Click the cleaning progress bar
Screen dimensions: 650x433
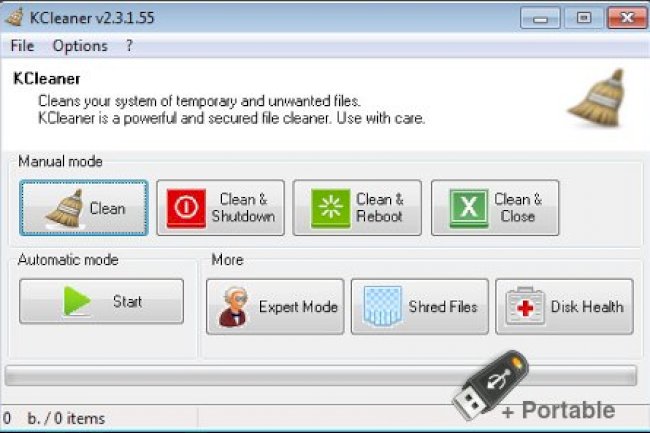point(321,375)
